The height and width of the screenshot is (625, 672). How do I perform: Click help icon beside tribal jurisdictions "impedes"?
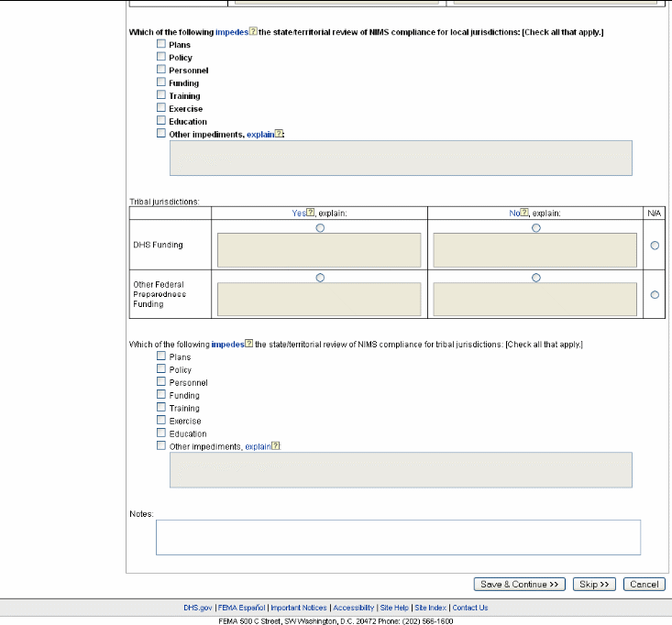click(248, 345)
